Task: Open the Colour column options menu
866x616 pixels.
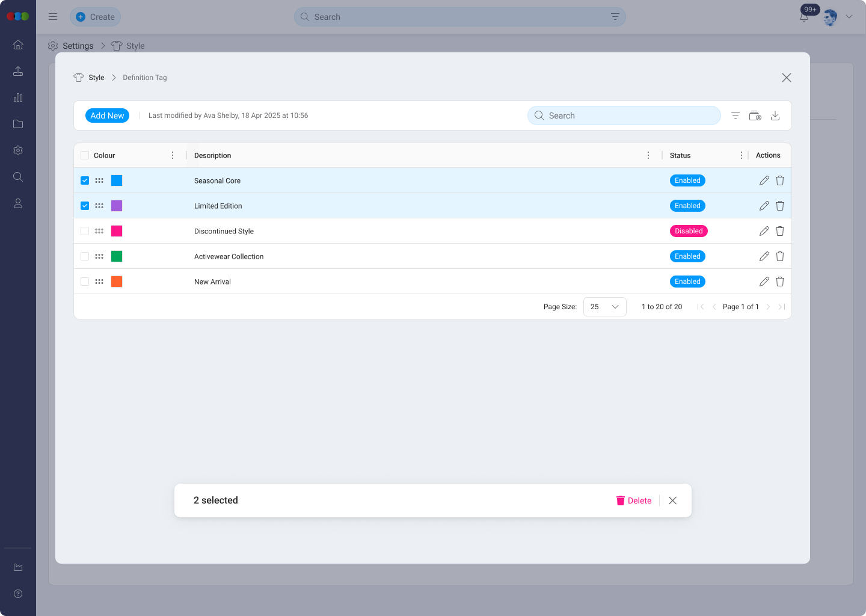Action: (173, 155)
